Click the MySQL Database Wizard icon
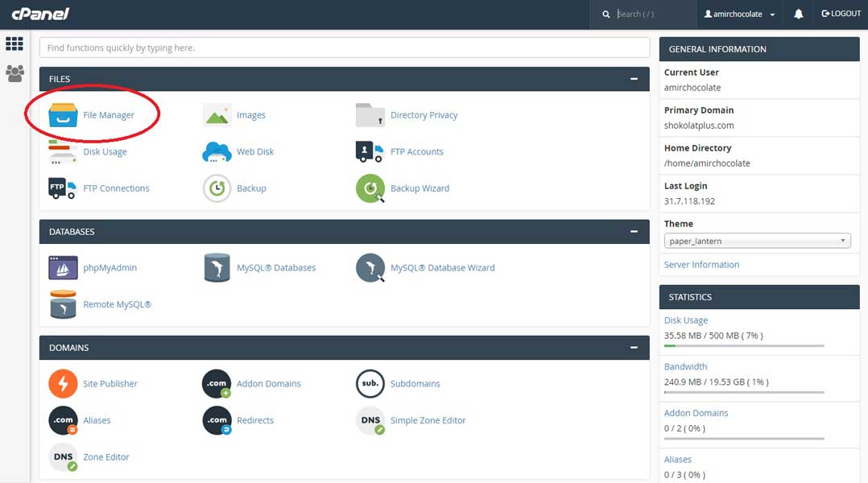Screen dimensions: 868x483 [370, 268]
